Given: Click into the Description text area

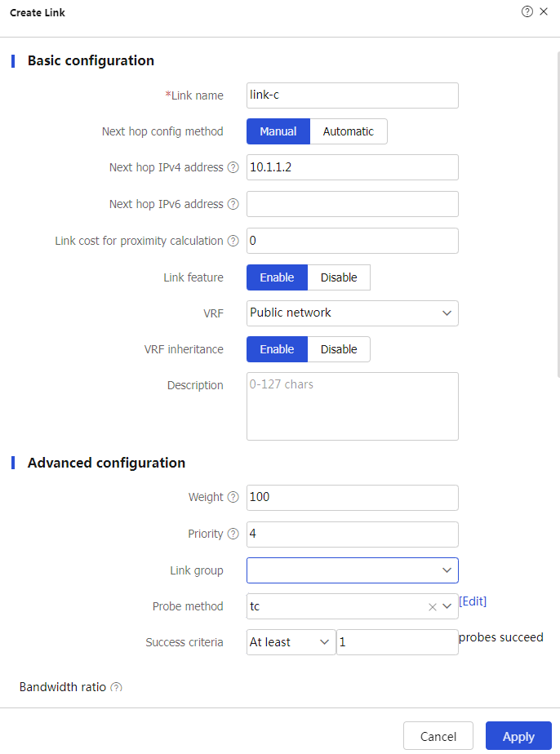Looking at the screenshot, I should 352,406.
